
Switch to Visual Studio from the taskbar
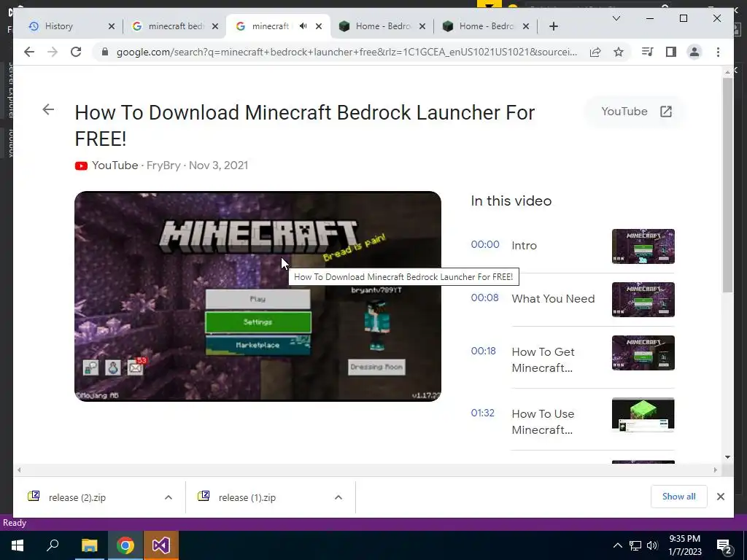pyautogui.click(x=161, y=545)
